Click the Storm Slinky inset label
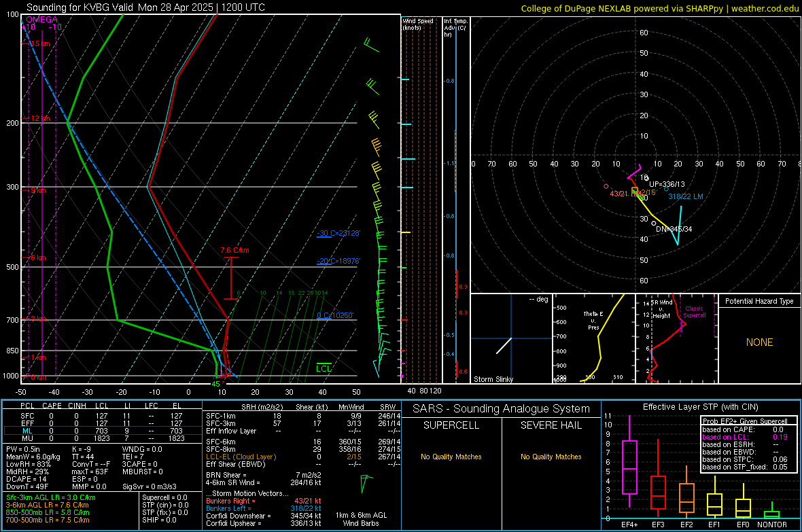Viewport: 802px width, 532px height. point(493,379)
